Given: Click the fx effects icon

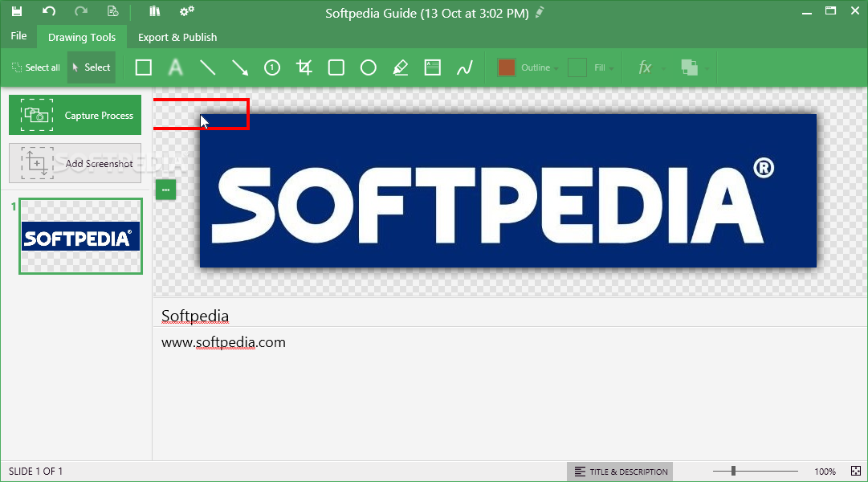Looking at the screenshot, I should pyautogui.click(x=644, y=67).
